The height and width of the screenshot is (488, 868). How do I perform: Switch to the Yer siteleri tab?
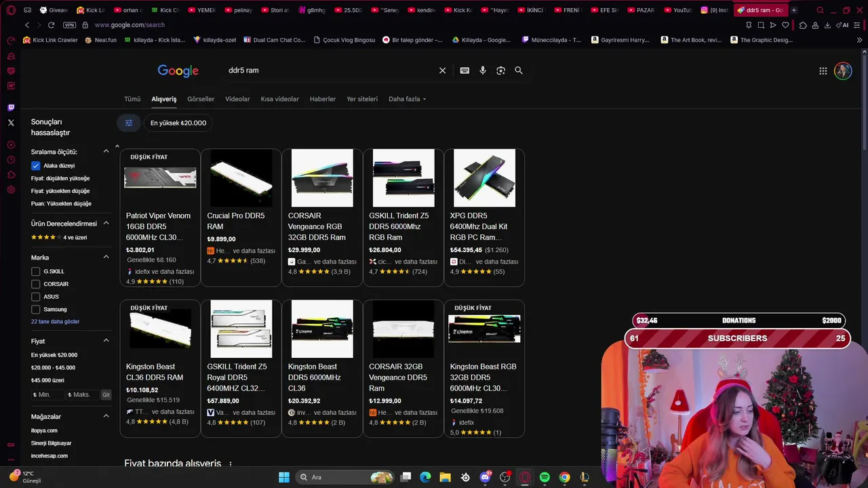(x=362, y=99)
